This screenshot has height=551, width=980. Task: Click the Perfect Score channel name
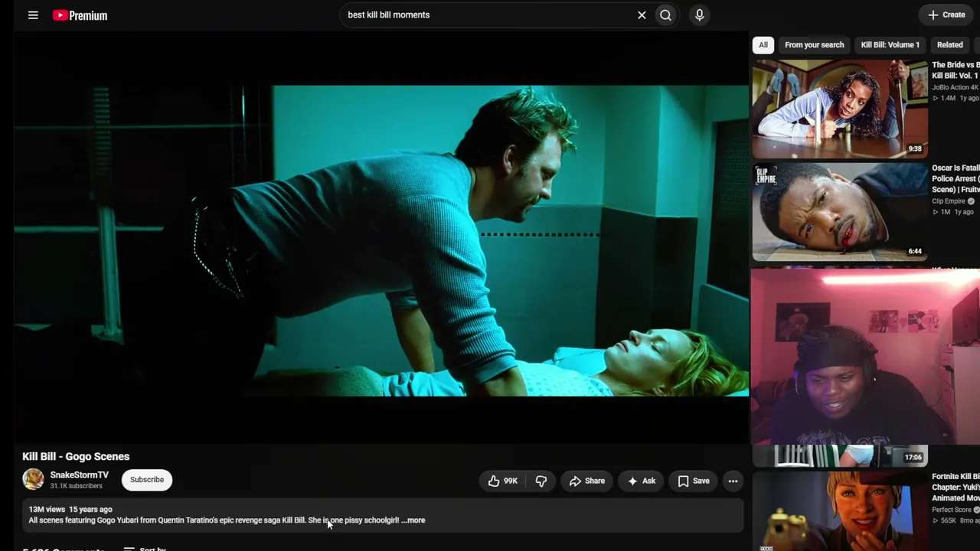tap(952, 510)
